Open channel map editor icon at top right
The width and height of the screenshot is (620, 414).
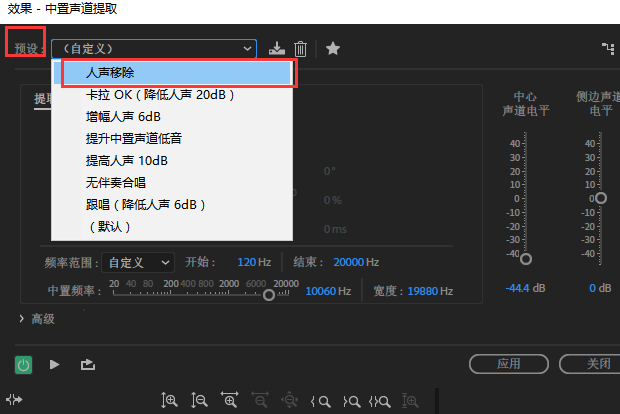[608, 49]
